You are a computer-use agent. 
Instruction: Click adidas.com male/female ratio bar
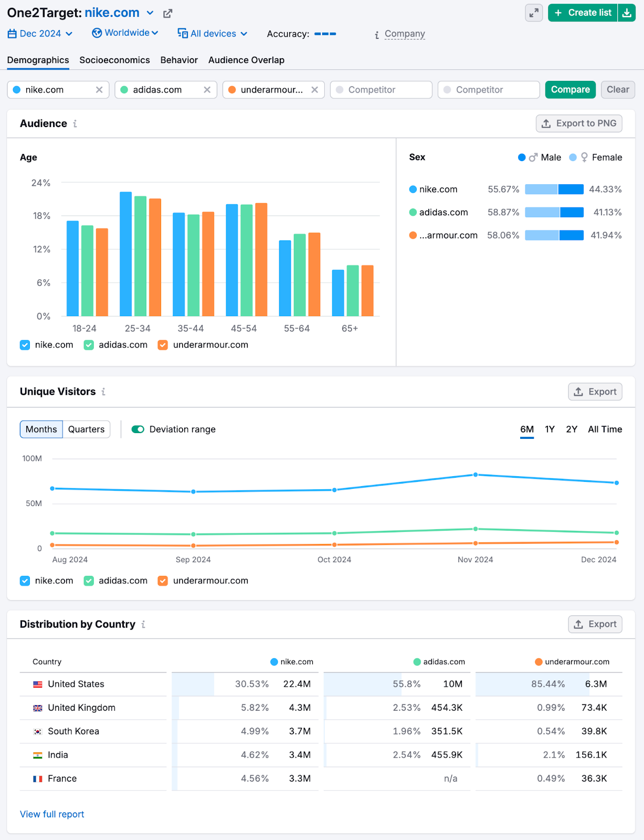[554, 213]
